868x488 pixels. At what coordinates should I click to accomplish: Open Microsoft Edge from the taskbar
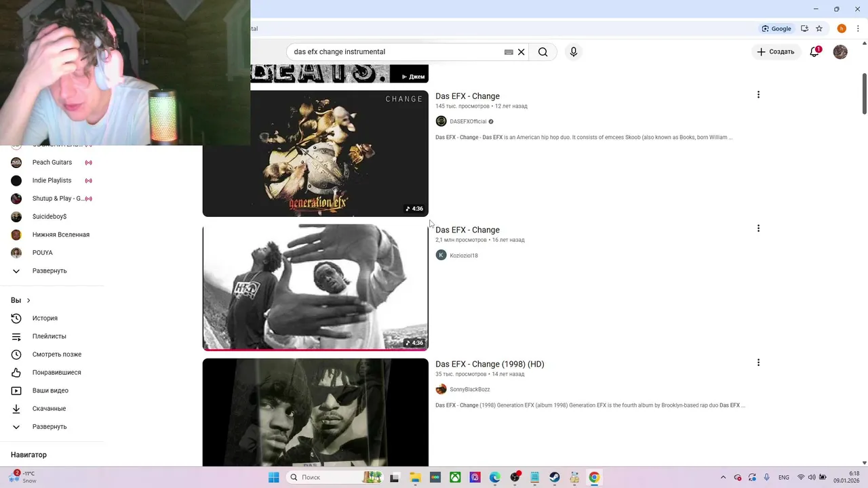pyautogui.click(x=495, y=477)
